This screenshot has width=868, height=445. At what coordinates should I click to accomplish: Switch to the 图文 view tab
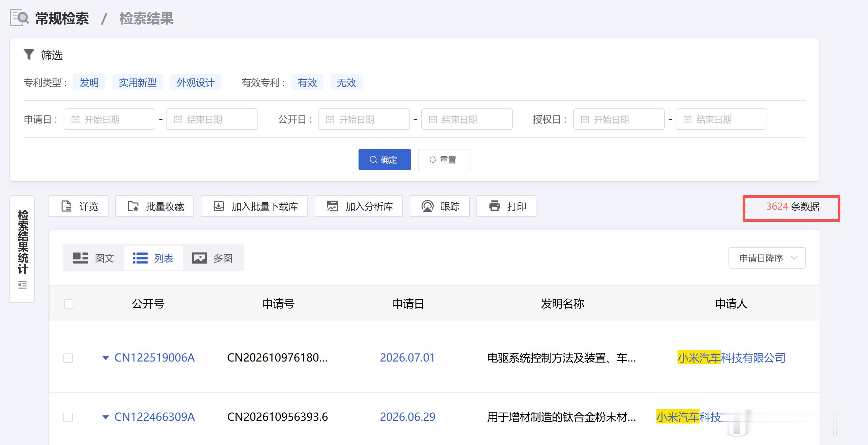pos(94,258)
